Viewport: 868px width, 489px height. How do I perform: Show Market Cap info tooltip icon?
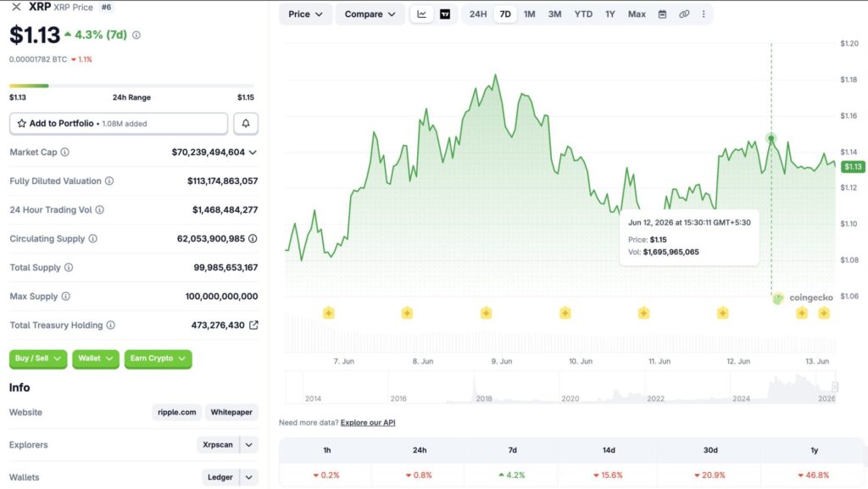[x=64, y=152]
